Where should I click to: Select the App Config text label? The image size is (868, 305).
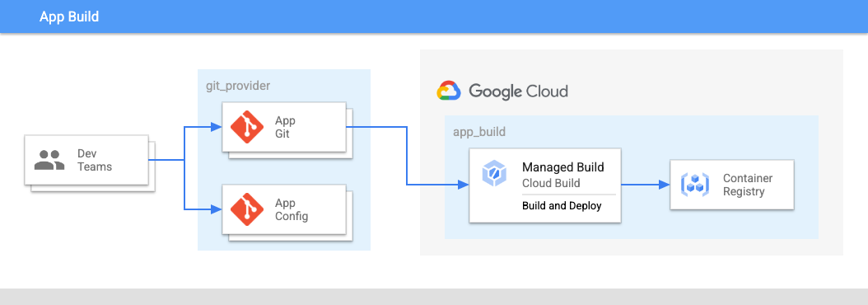coord(292,209)
